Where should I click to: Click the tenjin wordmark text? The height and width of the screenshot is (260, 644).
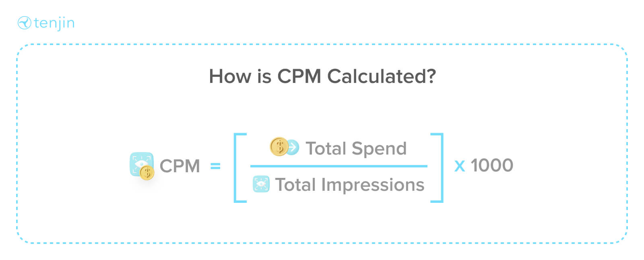(x=54, y=23)
